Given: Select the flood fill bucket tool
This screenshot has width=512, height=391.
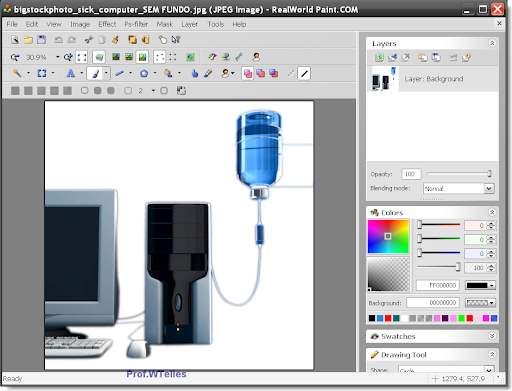Looking at the screenshot, I should (168, 73).
